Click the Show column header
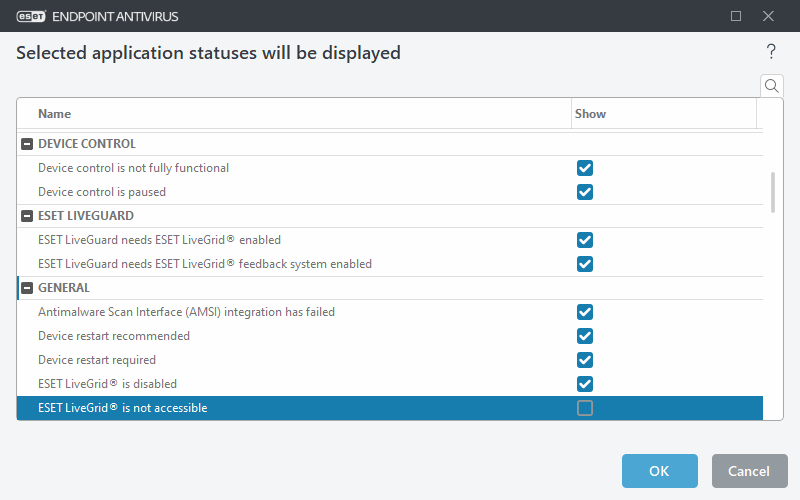This screenshot has height=500, width=800. click(x=663, y=114)
